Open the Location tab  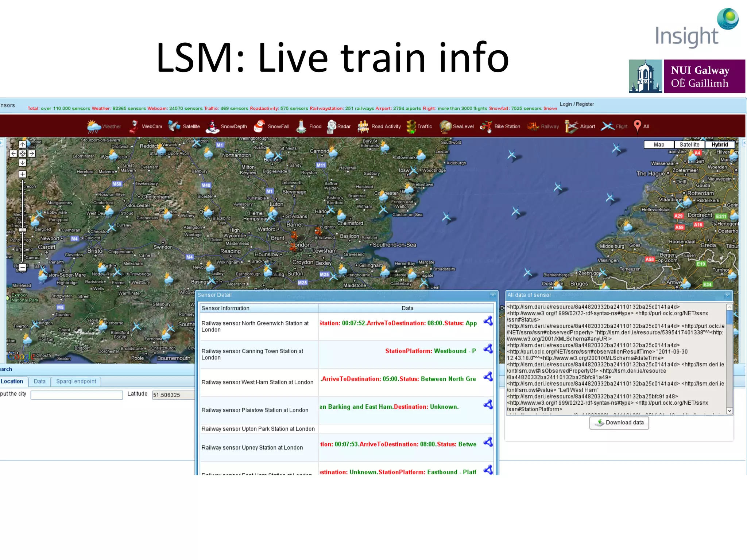coord(12,381)
